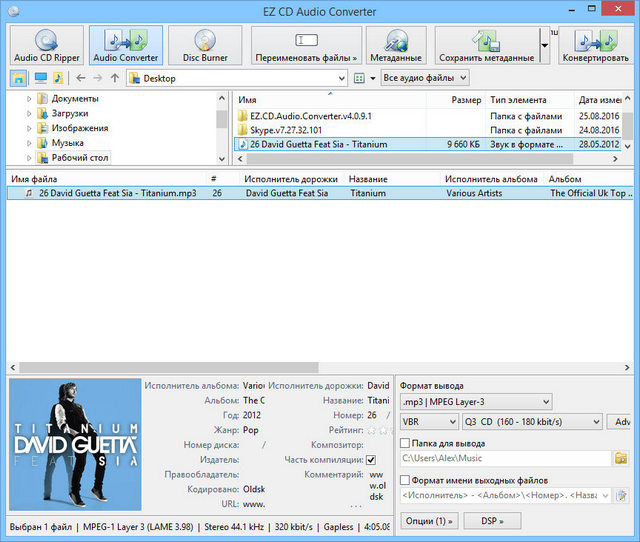Expand the Музыка folder in tree
The width and height of the screenshot is (640, 542).
point(30,143)
